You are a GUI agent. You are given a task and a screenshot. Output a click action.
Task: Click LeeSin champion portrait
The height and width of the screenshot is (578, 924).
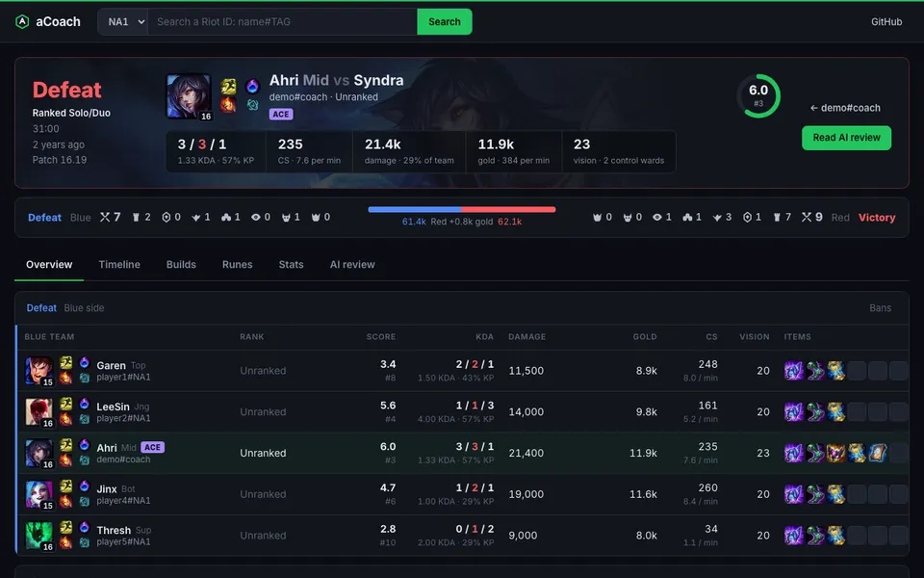point(38,411)
